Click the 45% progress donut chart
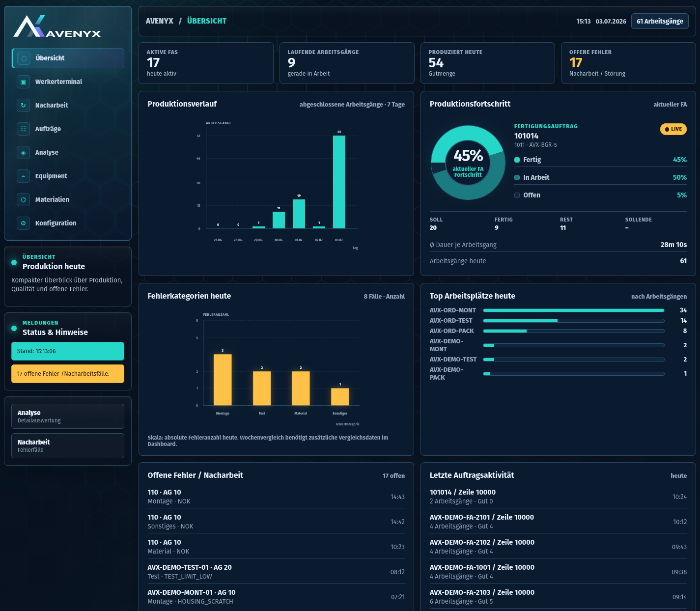Image resolution: width=700 pixels, height=611 pixels. [x=468, y=163]
